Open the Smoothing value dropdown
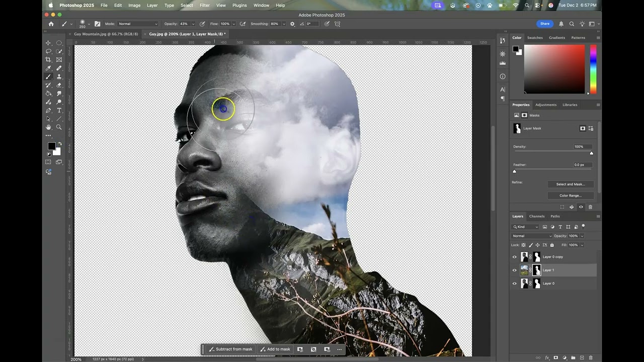 tap(283, 24)
